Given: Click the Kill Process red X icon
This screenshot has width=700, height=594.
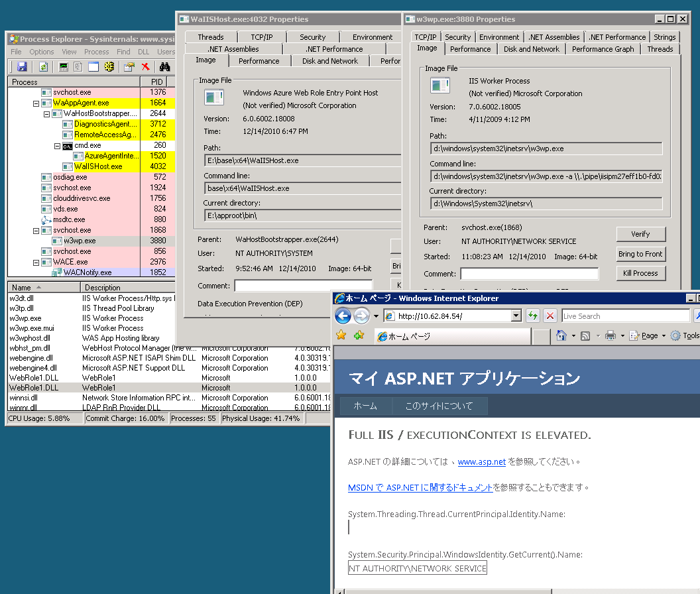Looking at the screenshot, I should tap(145, 67).
